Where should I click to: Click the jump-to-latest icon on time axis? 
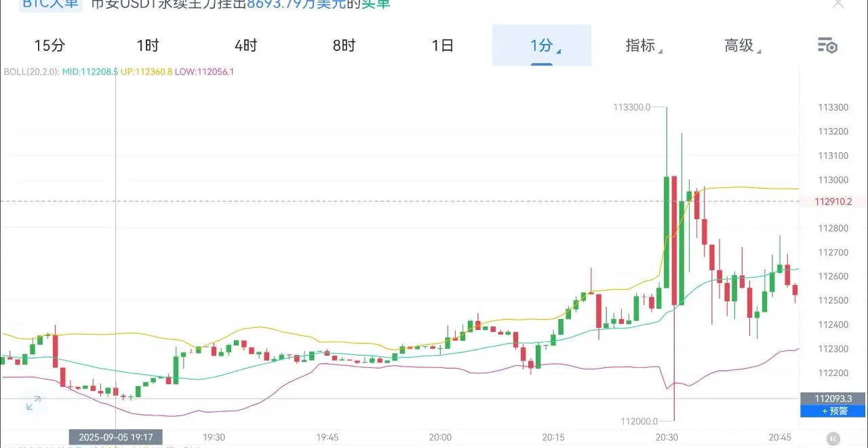[833, 438]
